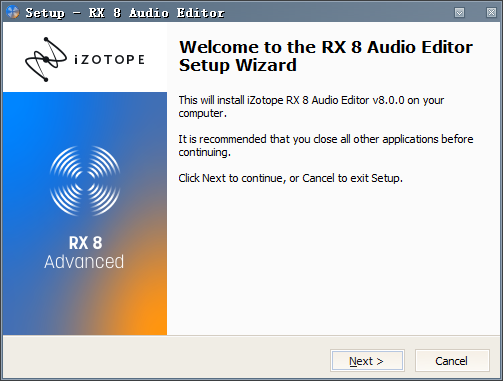This screenshot has height=381, width=503.
Task: Cancel the RX 8 installation
Action: [452, 361]
